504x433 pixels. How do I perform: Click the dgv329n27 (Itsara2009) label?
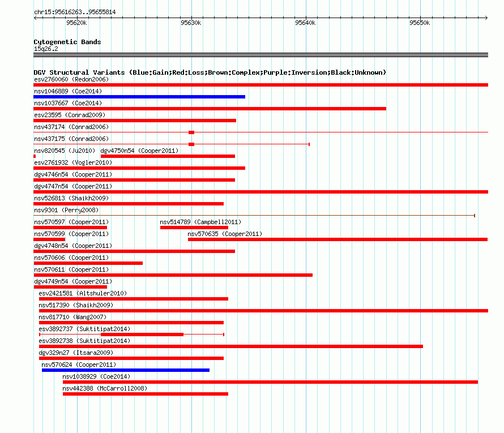coord(76,353)
